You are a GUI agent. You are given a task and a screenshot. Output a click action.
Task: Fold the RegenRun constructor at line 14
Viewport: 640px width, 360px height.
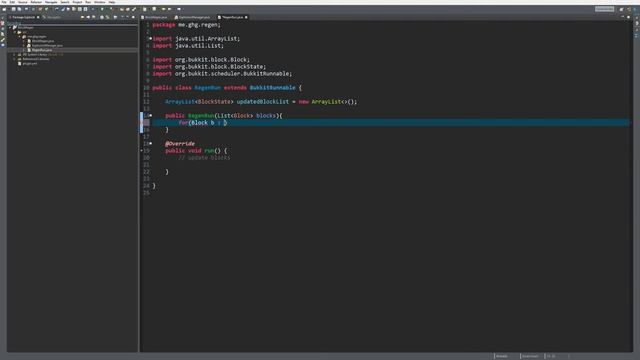point(151,116)
